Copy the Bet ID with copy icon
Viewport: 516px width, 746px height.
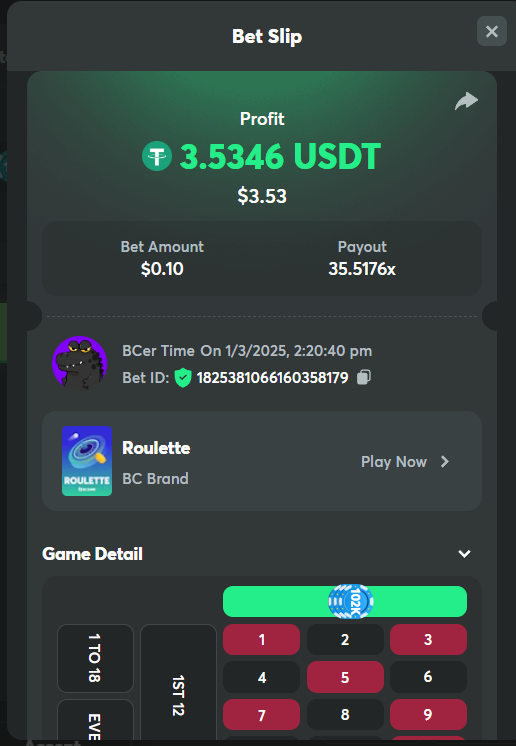click(x=364, y=377)
